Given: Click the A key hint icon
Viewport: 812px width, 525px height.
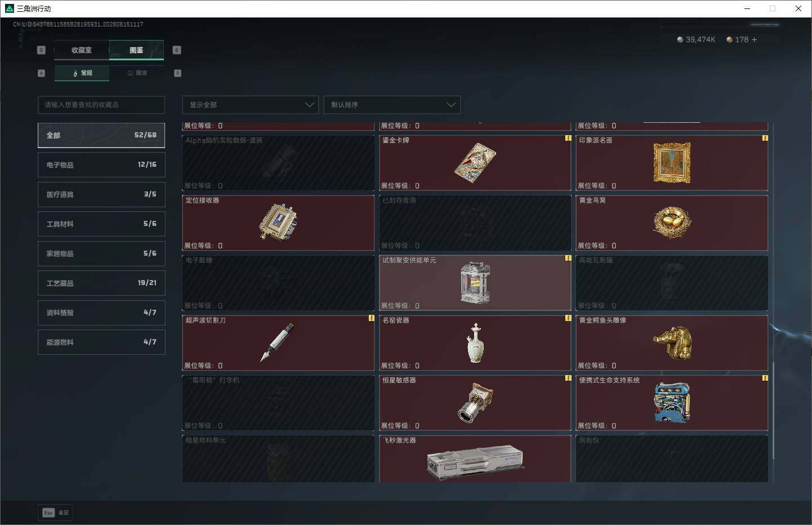Looking at the screenshot, I should (41, 73).
